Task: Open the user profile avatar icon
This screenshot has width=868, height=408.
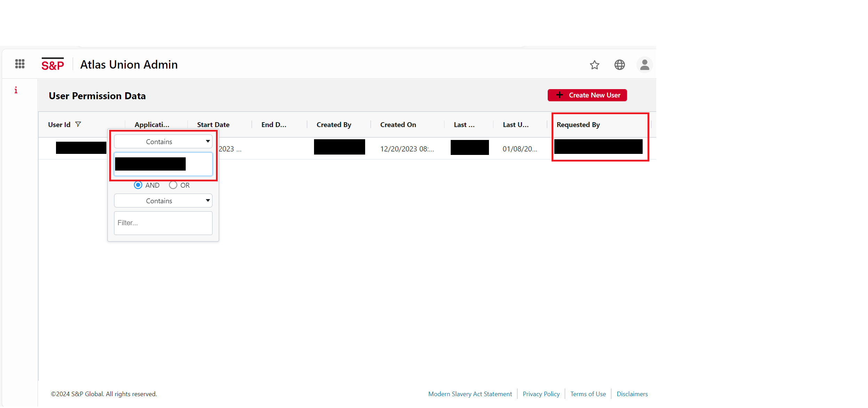Action: 644,65
